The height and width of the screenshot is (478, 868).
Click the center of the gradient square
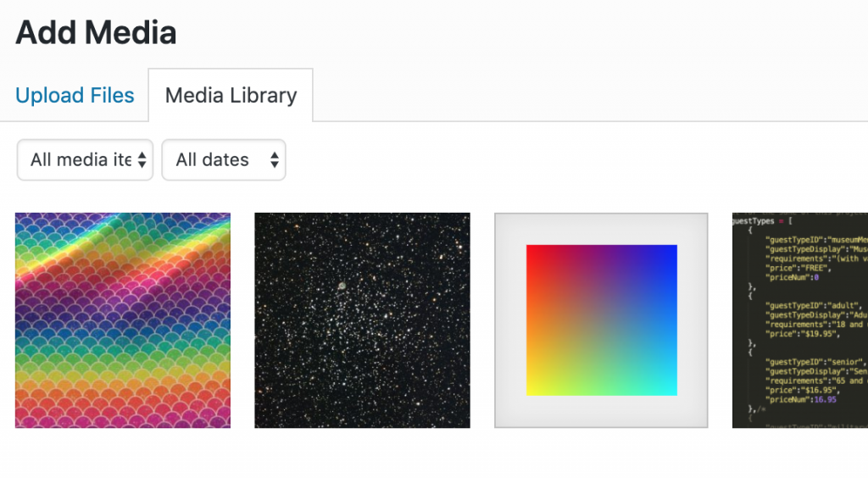point(601,320)
